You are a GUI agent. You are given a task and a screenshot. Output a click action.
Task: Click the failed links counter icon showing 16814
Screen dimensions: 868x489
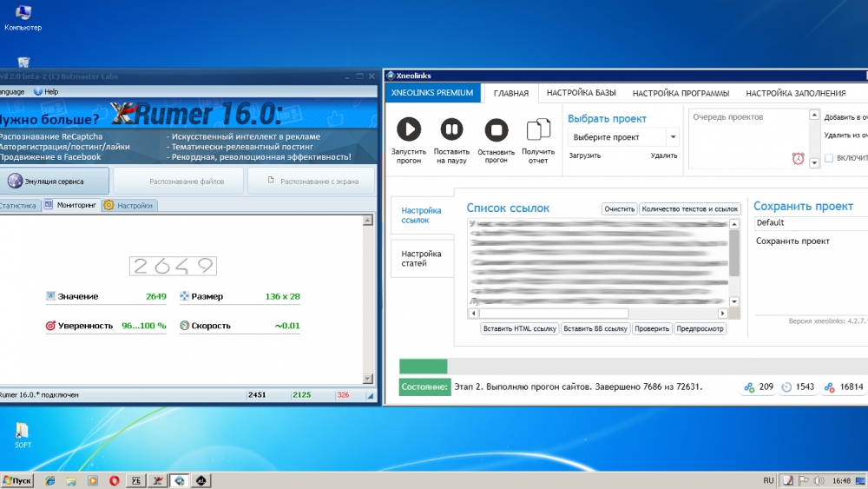tap(829, 387)
